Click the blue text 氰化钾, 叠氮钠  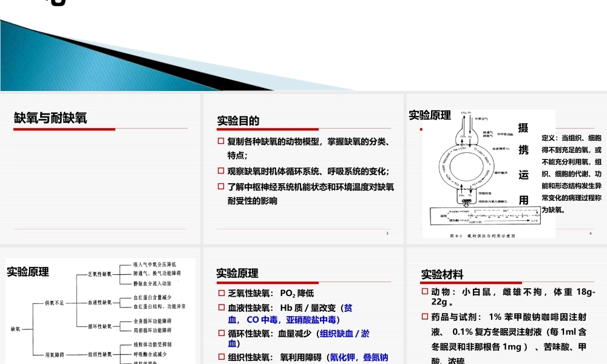[359, 357]
